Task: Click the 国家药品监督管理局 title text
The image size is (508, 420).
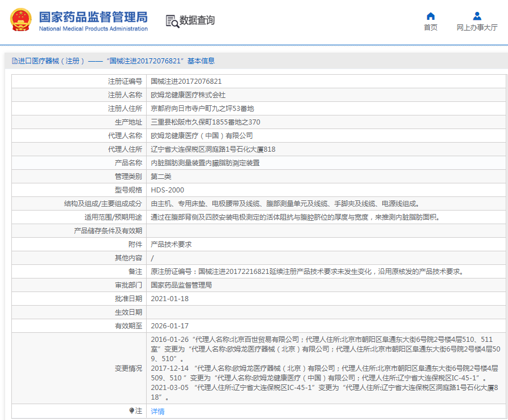Action: (x=93, y=16)
